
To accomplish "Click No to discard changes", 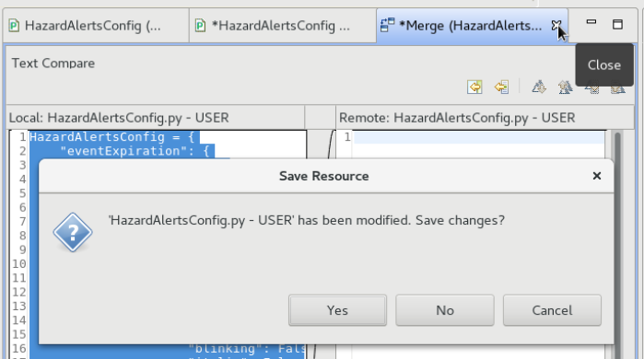I will click(x=445, y=310).
